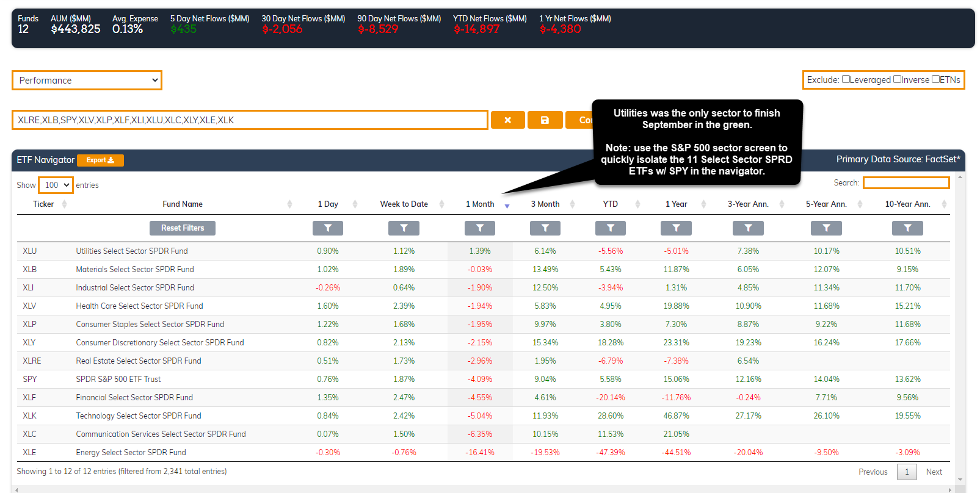Select the XLI ticker cell
The height and width of the screenshot is (493, 980).
pos(28,287)
